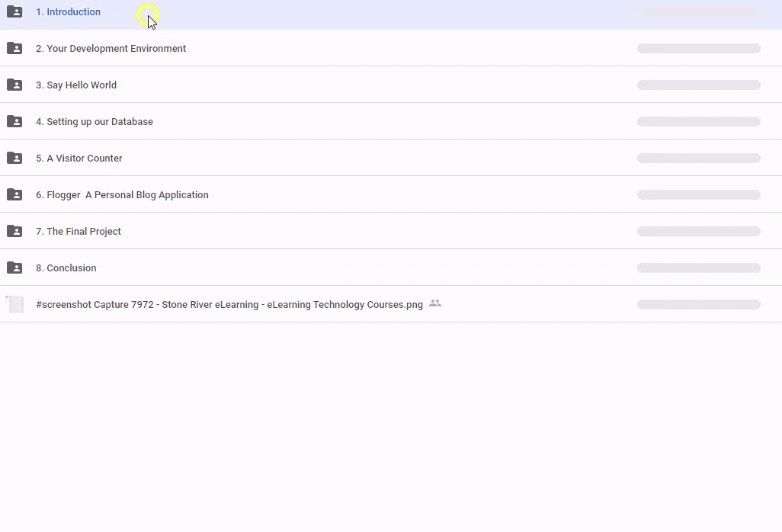Click the loading placeholder bar in Conclusion row
The width and height of the screenshot is (782, 532).
tap(698, 268)
